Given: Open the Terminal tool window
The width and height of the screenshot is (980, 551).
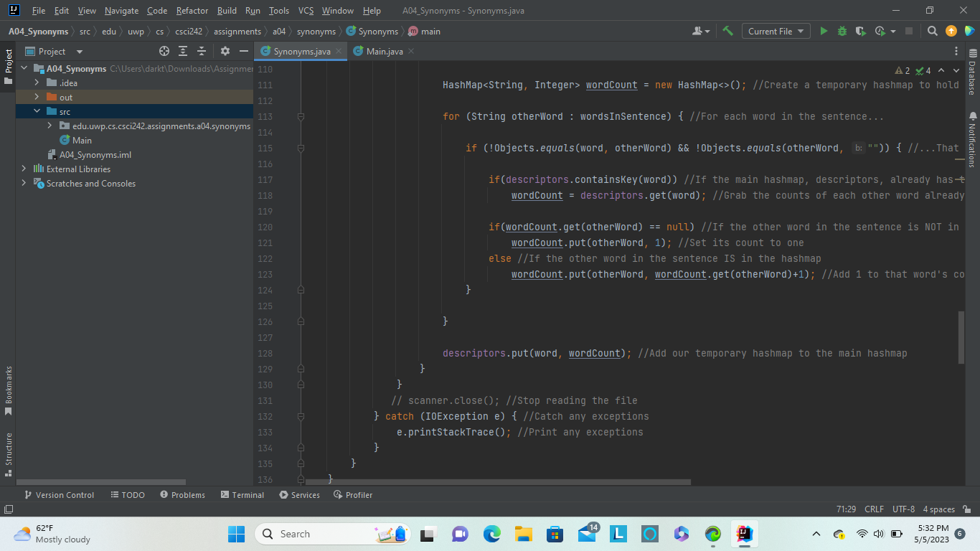Looking at the screenshot, I should (242, 494).
